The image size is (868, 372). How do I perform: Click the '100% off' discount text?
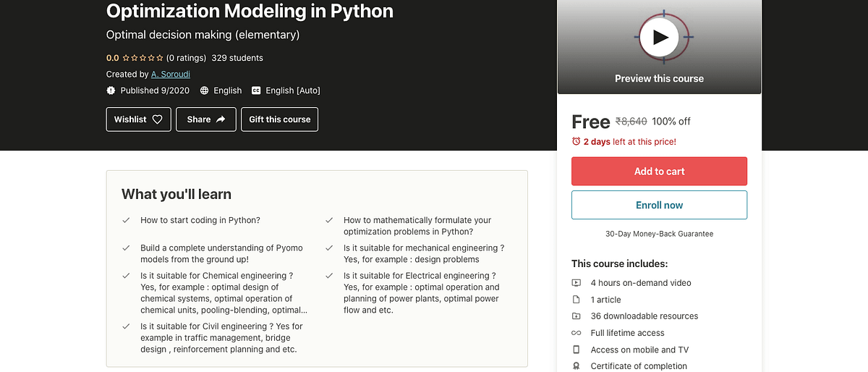[x=671, y=122]
